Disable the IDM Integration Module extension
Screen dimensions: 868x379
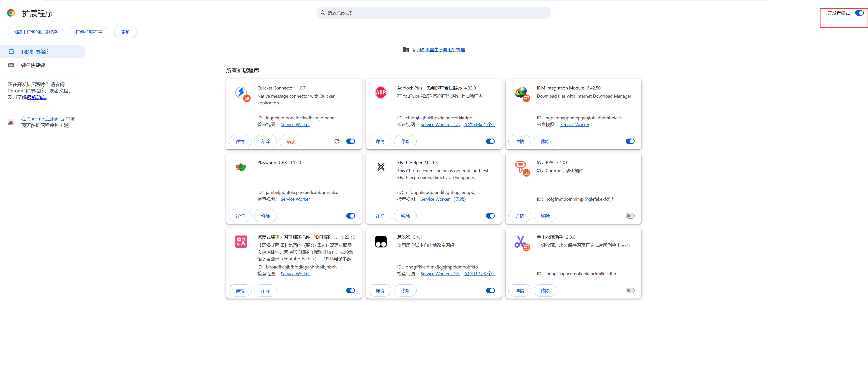point(630,141)
